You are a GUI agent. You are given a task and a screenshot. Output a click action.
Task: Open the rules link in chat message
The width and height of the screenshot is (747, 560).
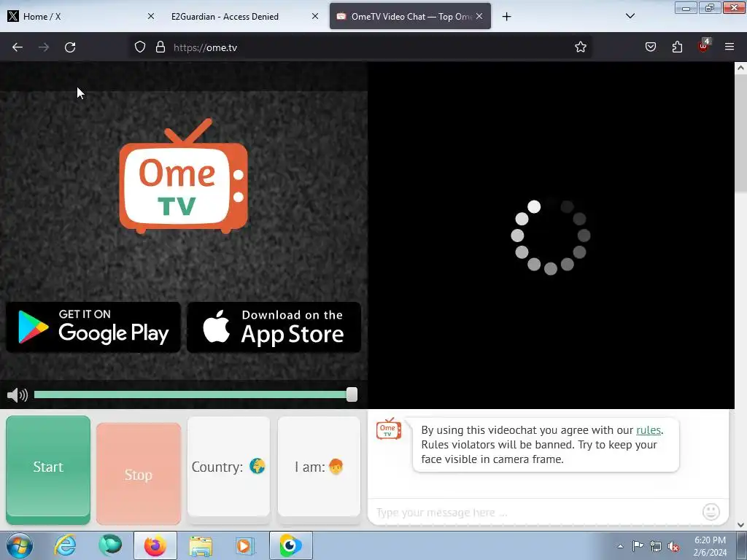649,430
